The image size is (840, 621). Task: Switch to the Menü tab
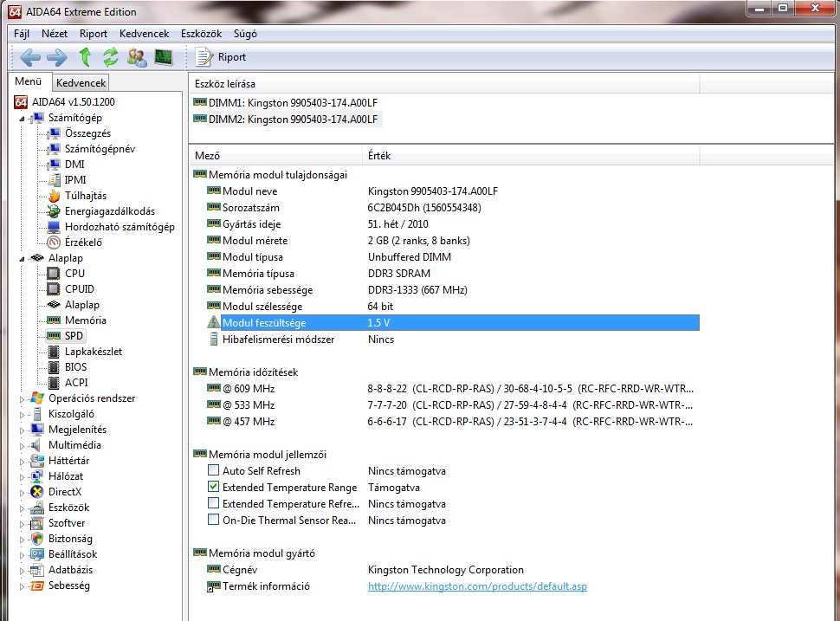point(29,81)
